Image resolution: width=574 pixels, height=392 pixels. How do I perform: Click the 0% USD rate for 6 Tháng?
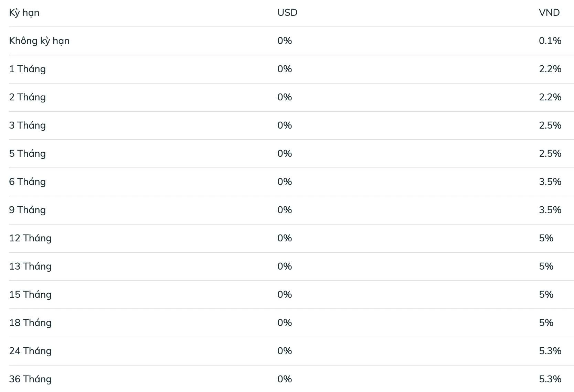(285, 182)
